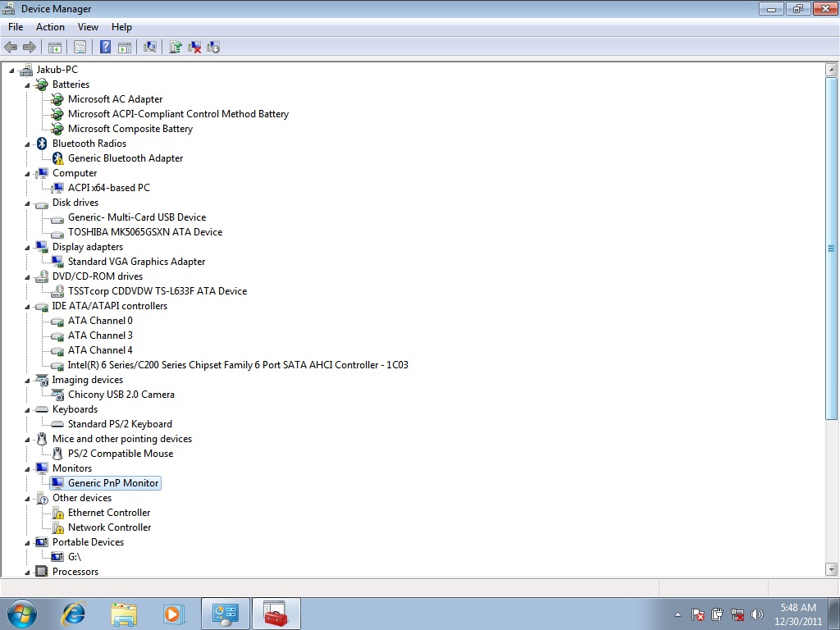Collapse the Display adapters category

coord(27,248)
